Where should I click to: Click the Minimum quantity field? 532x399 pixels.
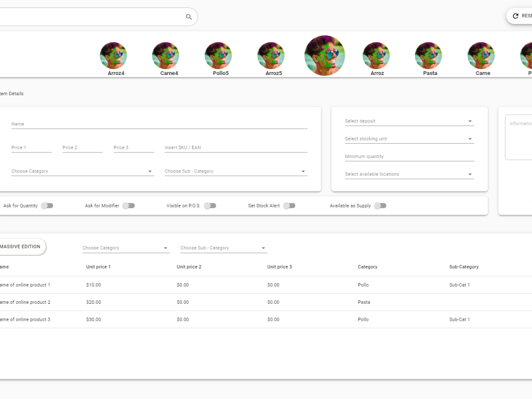(409, 156)
